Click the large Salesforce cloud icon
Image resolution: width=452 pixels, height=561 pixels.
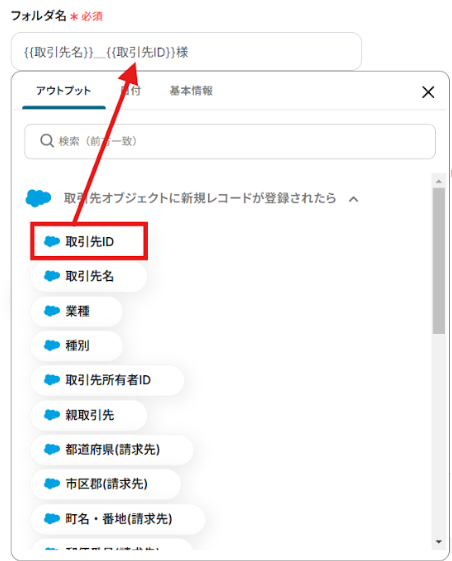point(38,197)
